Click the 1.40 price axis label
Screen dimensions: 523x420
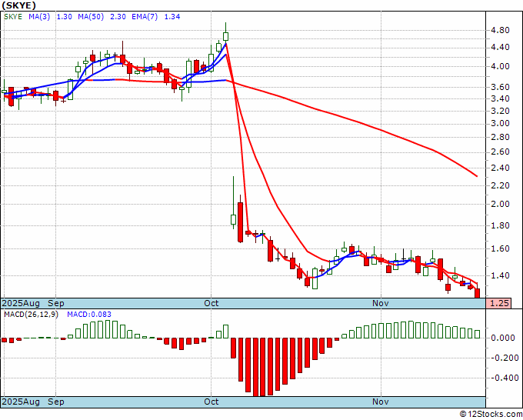(x=500, y=275)
